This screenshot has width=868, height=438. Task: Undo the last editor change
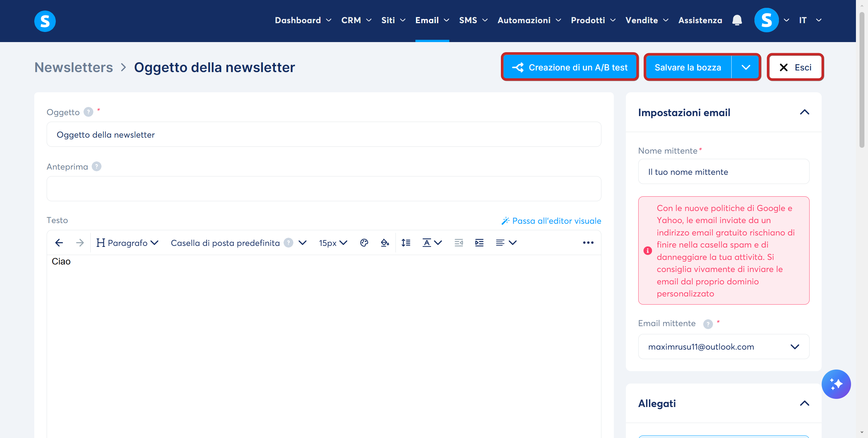59,243
